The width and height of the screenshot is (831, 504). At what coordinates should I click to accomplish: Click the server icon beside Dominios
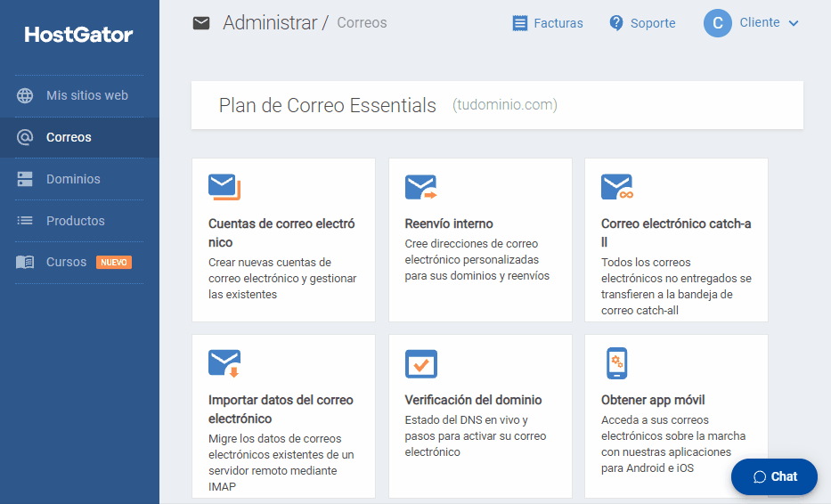point(25,179)
